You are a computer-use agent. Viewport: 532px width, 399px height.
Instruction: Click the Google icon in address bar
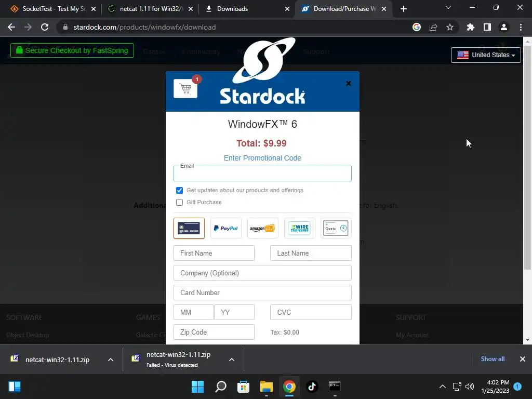click(x=417, y=27)
